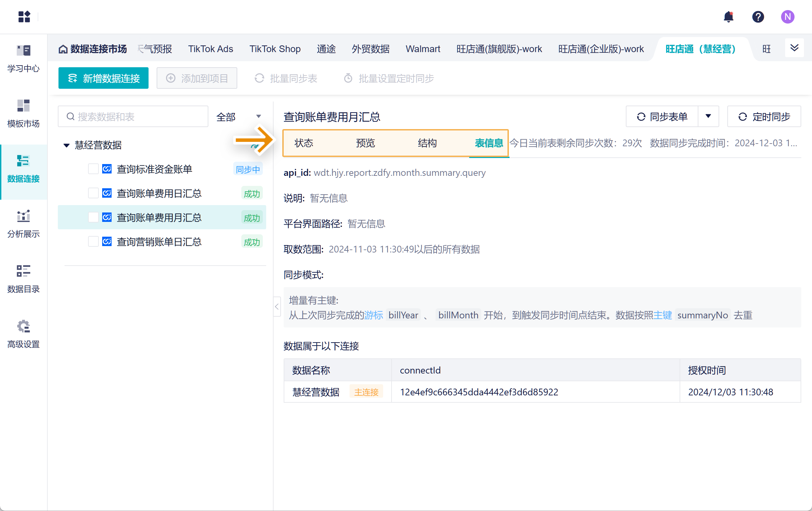Image resolution: width=812 pixels, height=511 pixels.
Task: Tick checkbox for 查询账单费用日汇总
Action: click(93, 193)
